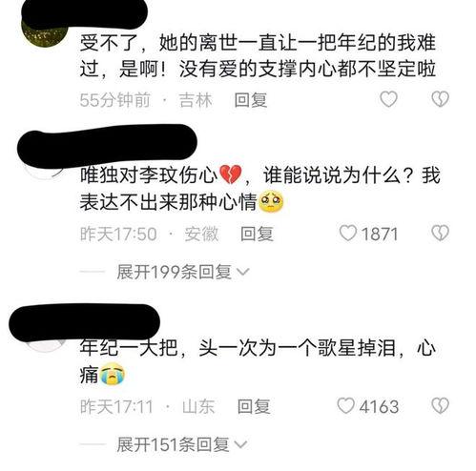This screenshot has width=476, height=471.
Task: Dislike the Shandong comment with broken heart
Action: tap(441, 406)
